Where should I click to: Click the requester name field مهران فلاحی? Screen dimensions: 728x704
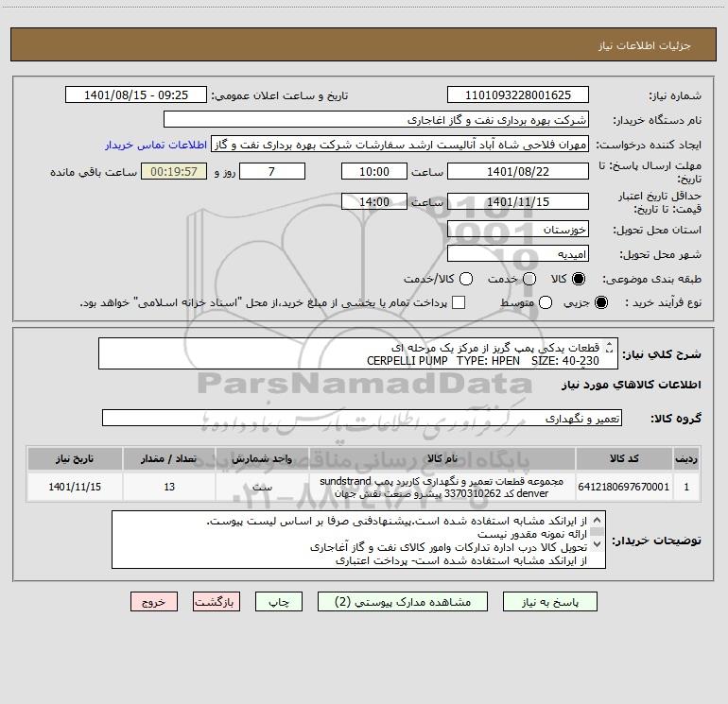point(400,144)
